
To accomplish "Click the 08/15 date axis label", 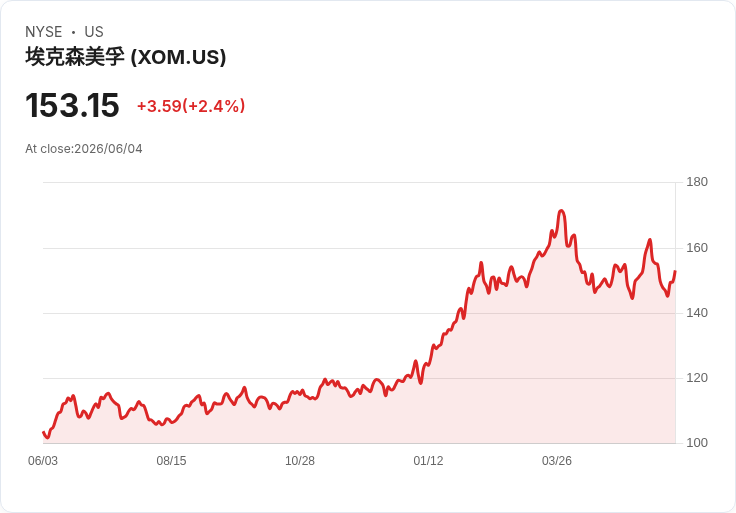I will 171,461.
